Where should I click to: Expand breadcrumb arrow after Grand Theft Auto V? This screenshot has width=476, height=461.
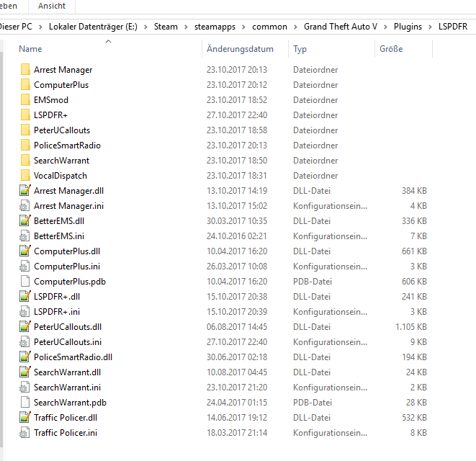click(x=385, y=27)
